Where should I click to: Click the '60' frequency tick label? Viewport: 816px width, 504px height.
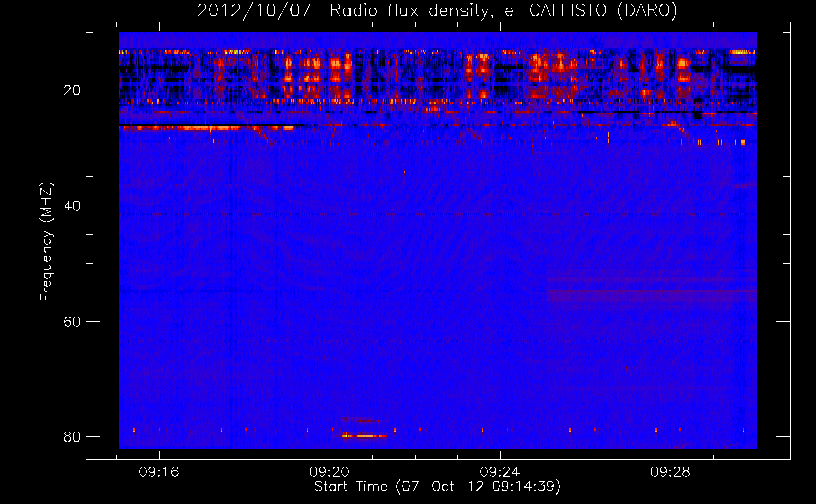pyautogui.click(x=72, y=322)
